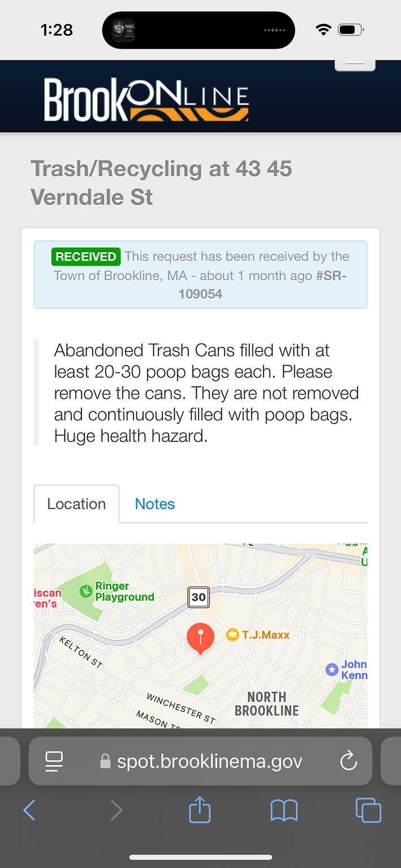
Task: Open page settings reader icon
Action: click(54, 761)
